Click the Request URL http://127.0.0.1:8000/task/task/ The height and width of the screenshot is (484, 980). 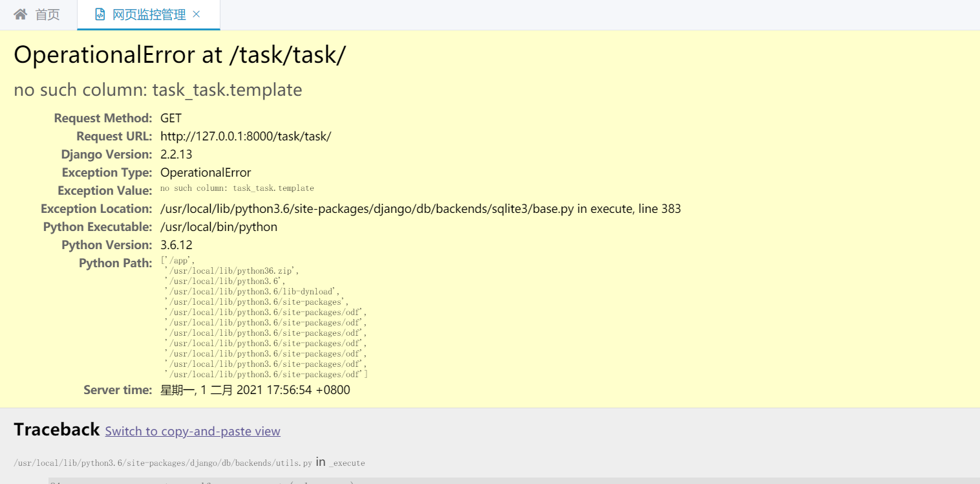click(x=246, y=136)
